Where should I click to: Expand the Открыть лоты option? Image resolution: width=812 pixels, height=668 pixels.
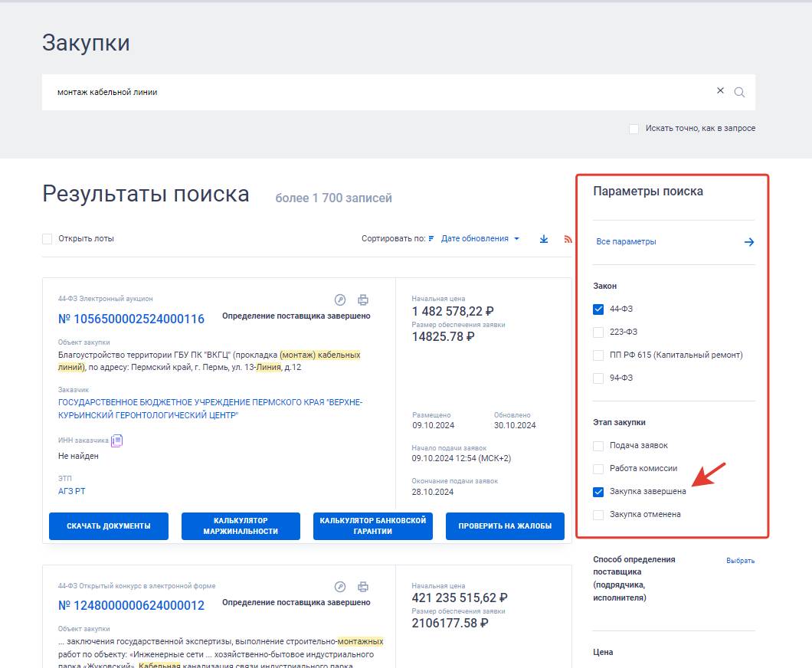(x=47, y=238)
